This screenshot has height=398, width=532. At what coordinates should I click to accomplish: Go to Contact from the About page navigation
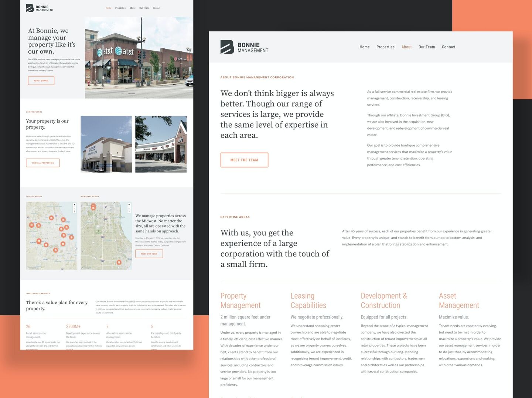click(x=449, y=47)
